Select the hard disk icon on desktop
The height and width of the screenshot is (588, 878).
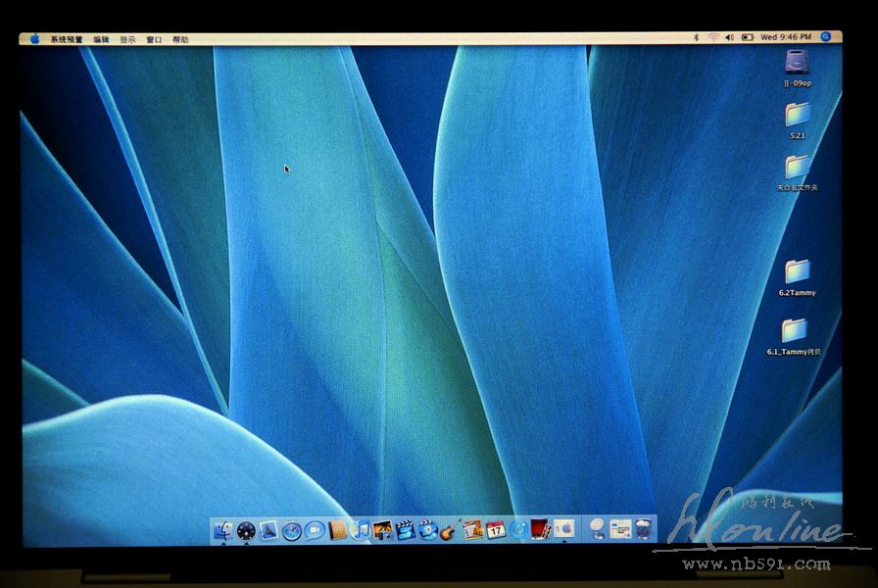click(x=797, y=62)
